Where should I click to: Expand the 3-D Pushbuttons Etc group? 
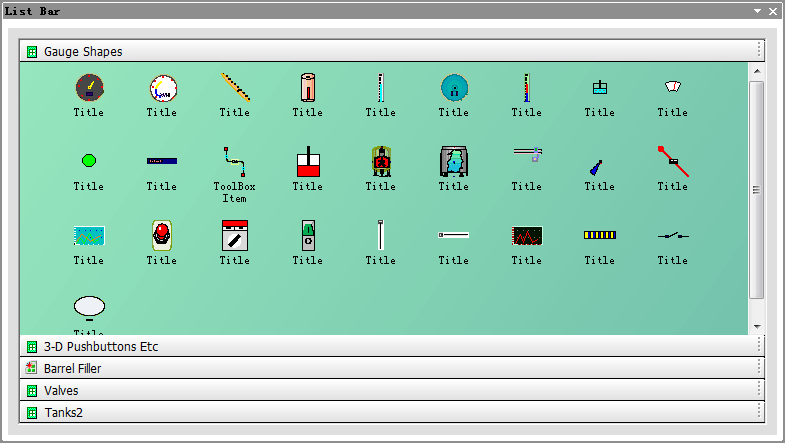pyautogui.click(x=100, y=347)
